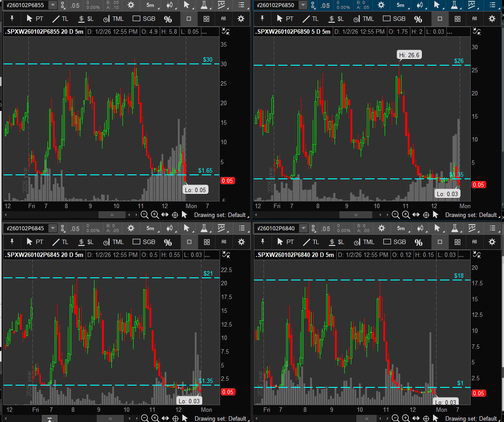Click zoom out magnifier below P6850 chart

tap(396, 215)
